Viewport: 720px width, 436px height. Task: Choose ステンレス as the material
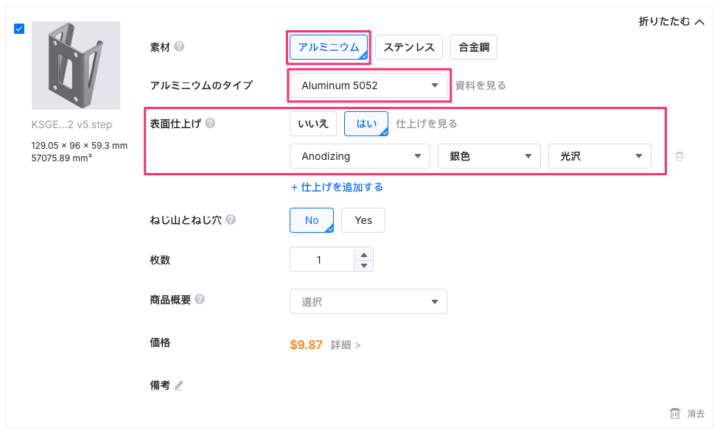pos(409,47)
